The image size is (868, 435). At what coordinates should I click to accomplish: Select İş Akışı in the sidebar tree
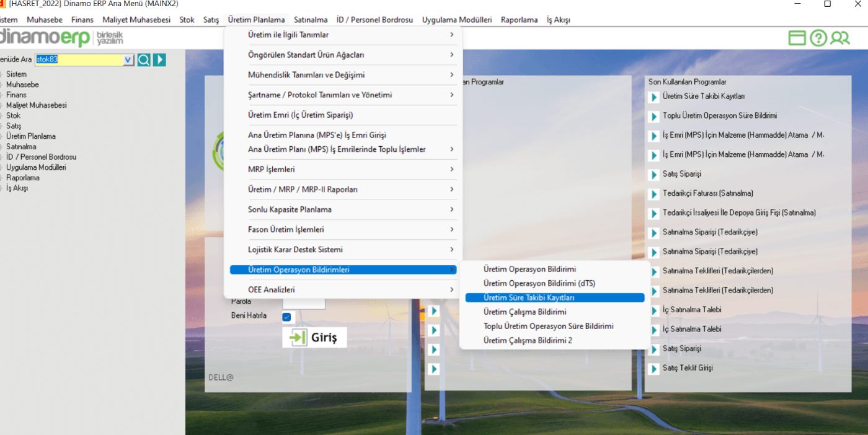(x=17, y=188)
